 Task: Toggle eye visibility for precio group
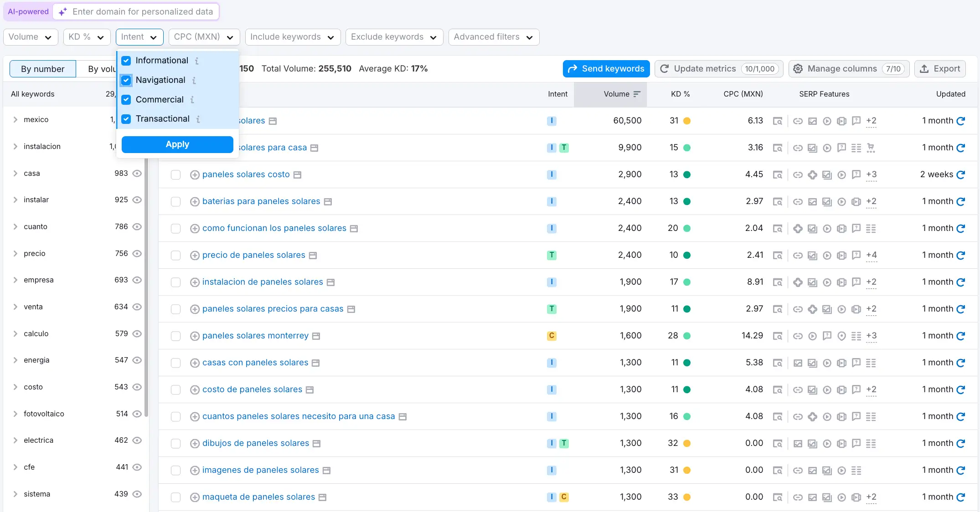pyautogui.click(x=137, y=254)
